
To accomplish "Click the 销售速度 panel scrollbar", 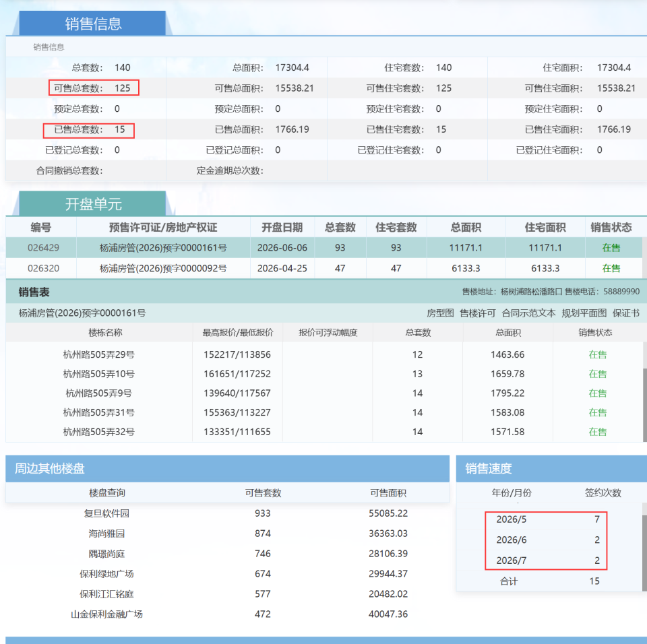I will point(644,546).
